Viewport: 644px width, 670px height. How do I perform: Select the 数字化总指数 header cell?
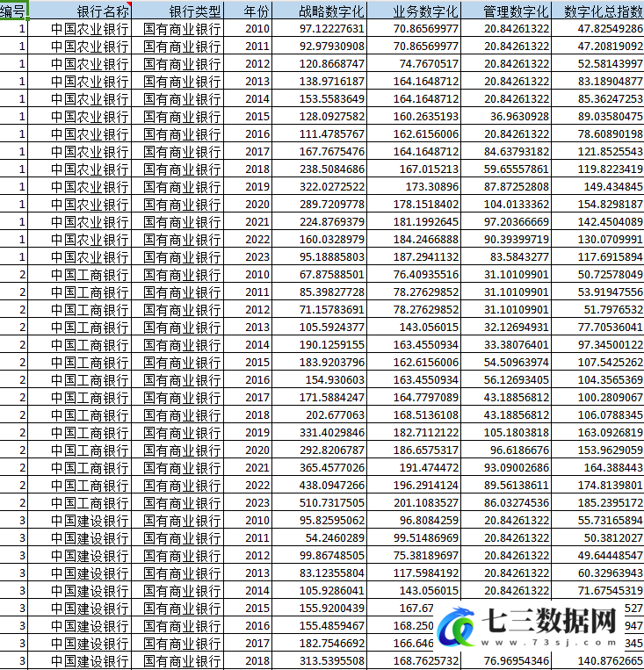(597, 11)
